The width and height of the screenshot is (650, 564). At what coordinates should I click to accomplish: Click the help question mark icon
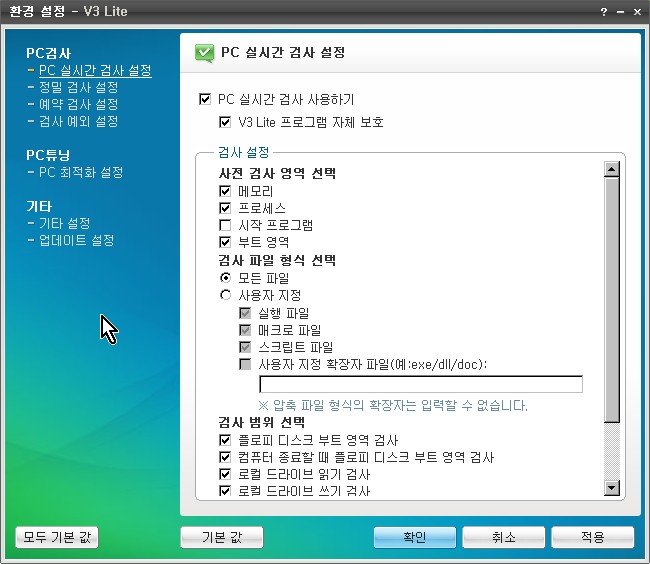coord(604,12)
